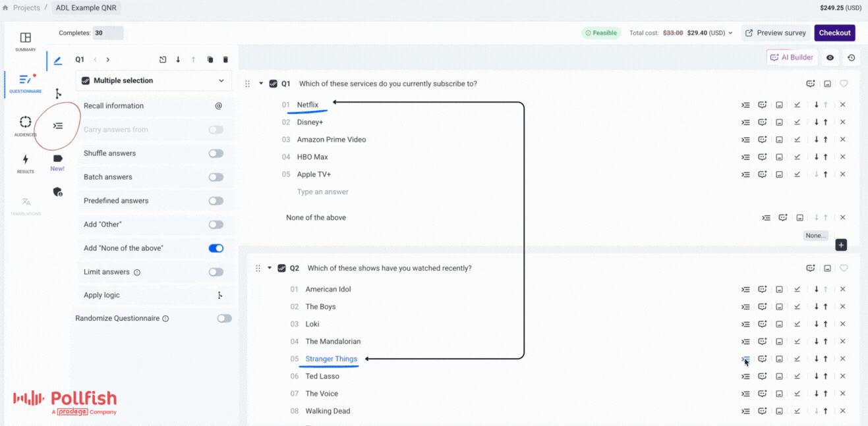Click the Checkout button
The width and height of the screenshot is (868, 426).
click(x=834, y=33)
